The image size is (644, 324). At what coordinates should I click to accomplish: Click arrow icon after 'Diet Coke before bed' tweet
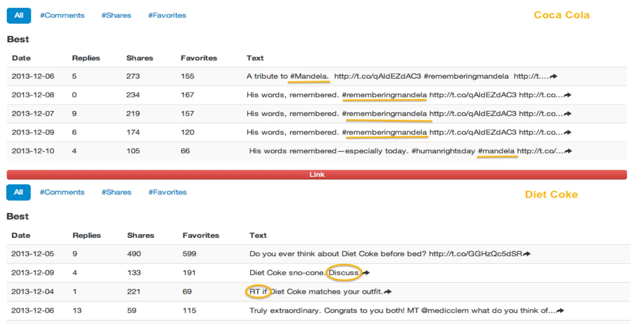pos(527,254)
